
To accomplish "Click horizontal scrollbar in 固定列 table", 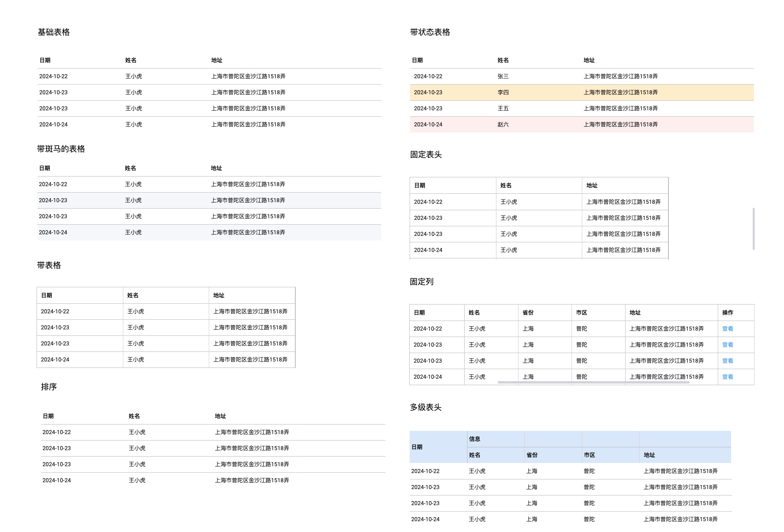I will 593,382.
